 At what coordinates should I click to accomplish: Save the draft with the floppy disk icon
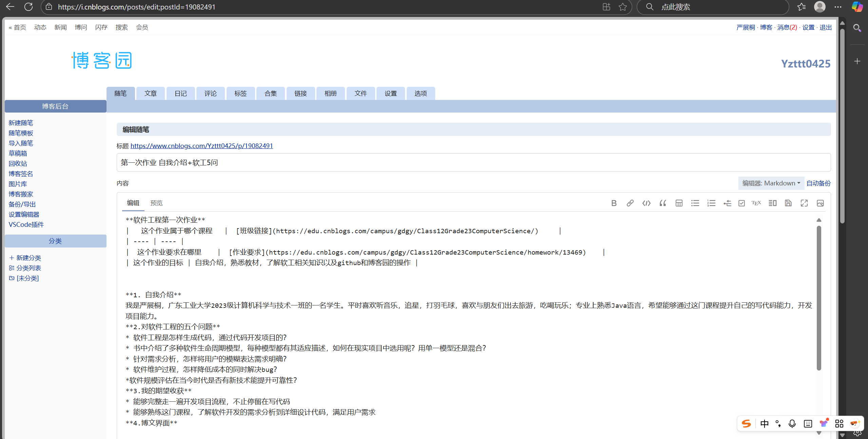788,203
